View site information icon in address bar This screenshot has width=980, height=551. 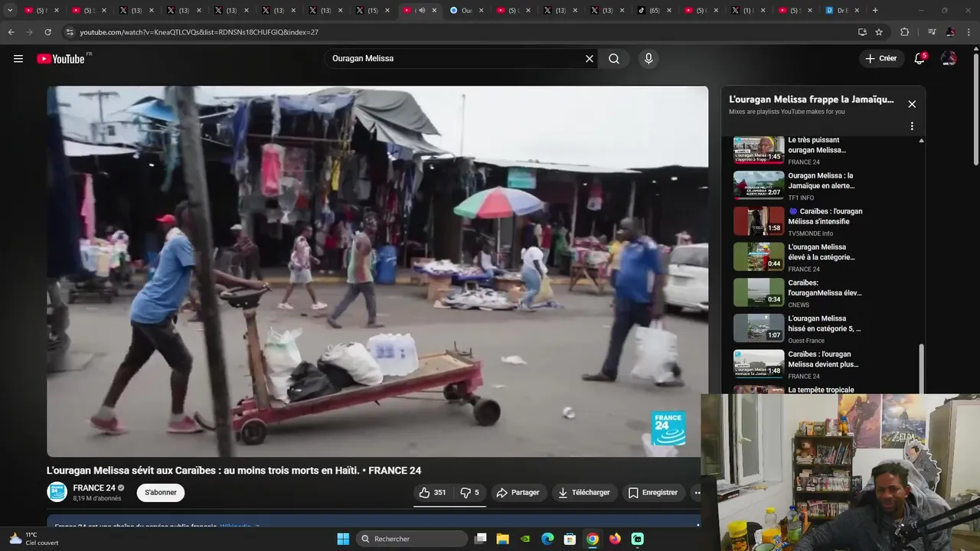[x=70, y=32]
